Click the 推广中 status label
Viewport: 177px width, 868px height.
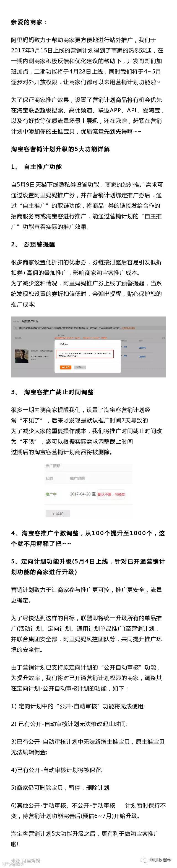51,494
